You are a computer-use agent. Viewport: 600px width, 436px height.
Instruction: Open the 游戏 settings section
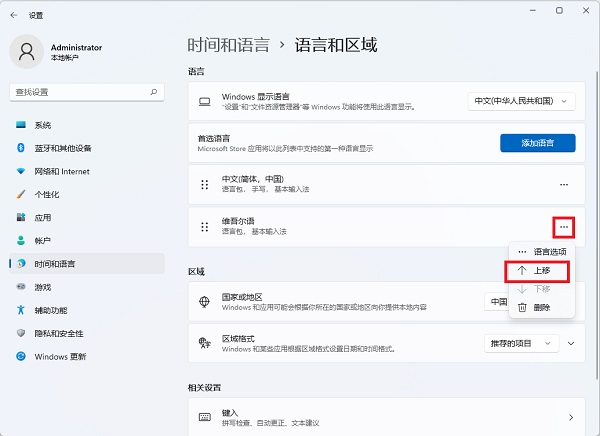point(43,286)
